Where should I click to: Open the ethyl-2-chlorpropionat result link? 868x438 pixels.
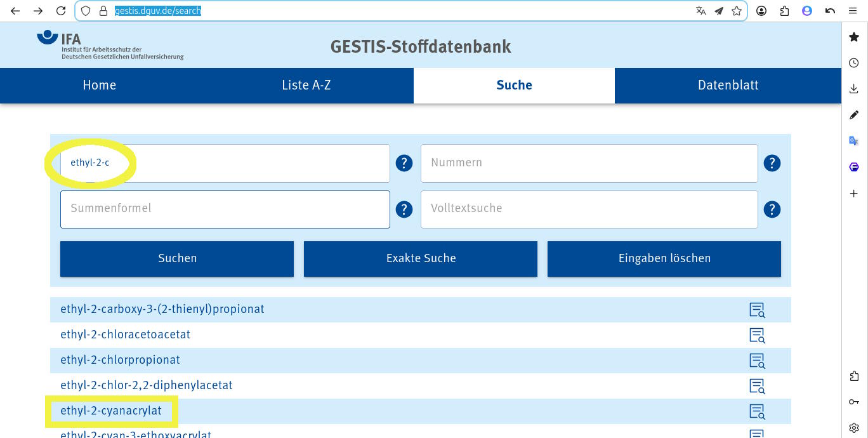click(121, 360)
